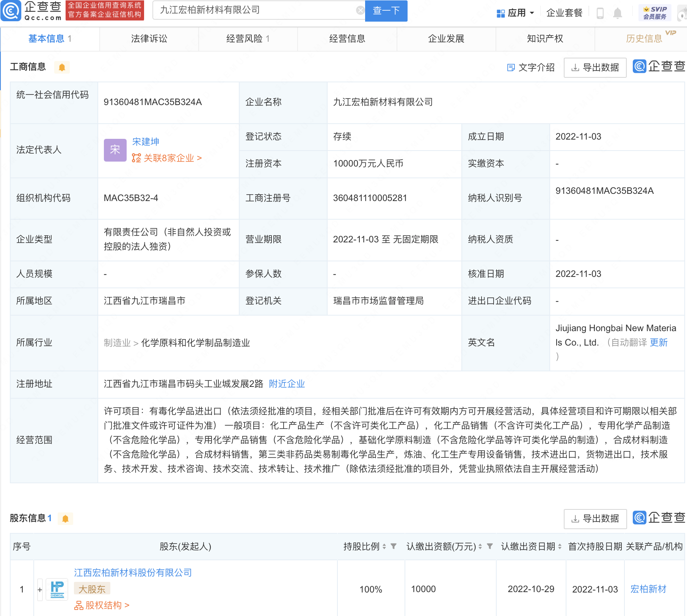Export data in 工商信息 section
687x616 pixels.
click(595, 68)
